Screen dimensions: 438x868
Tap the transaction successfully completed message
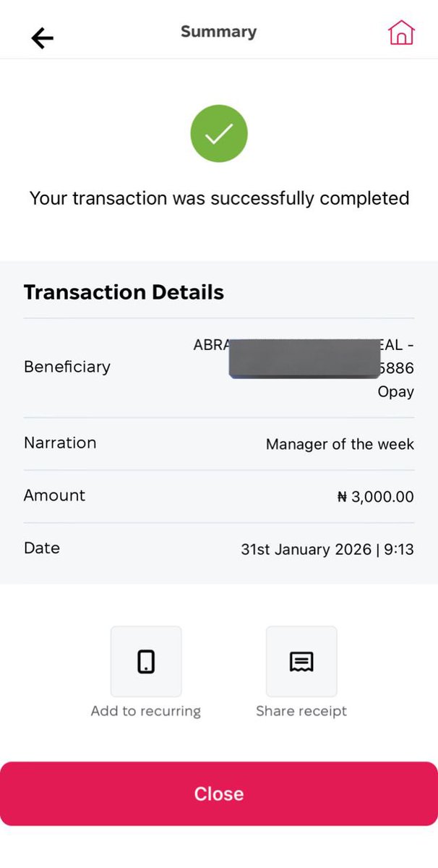(219, 198)
